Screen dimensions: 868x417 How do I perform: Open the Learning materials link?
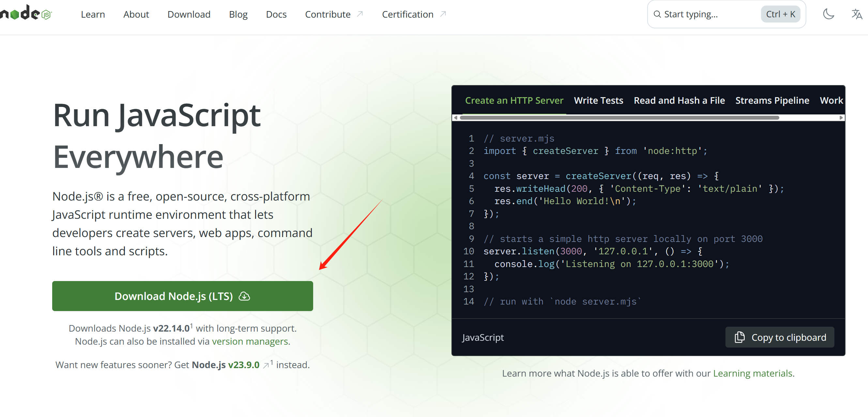753,373
